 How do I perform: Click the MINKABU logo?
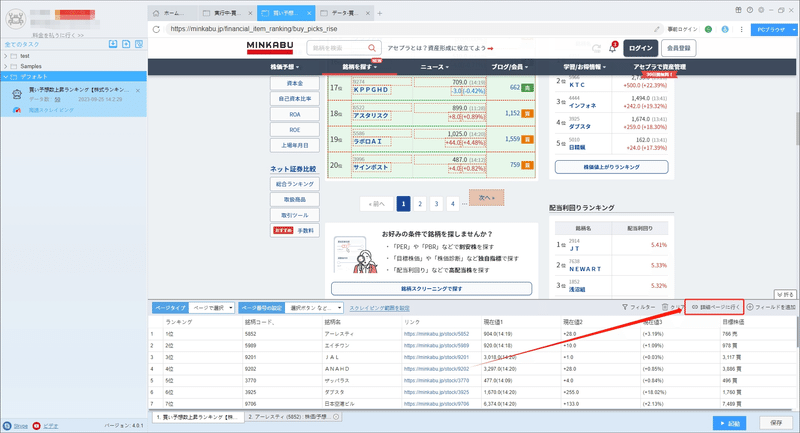pos(270,47)
